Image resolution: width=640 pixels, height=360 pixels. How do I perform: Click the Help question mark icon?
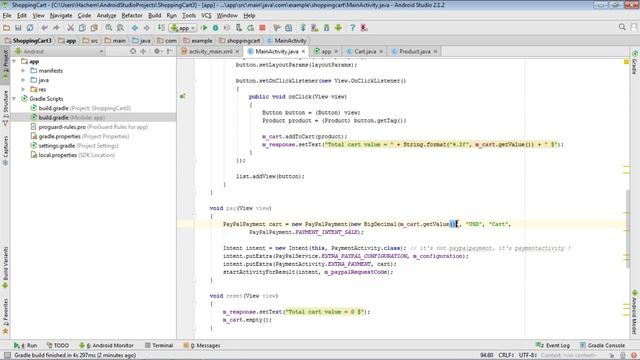coord(353,28)
